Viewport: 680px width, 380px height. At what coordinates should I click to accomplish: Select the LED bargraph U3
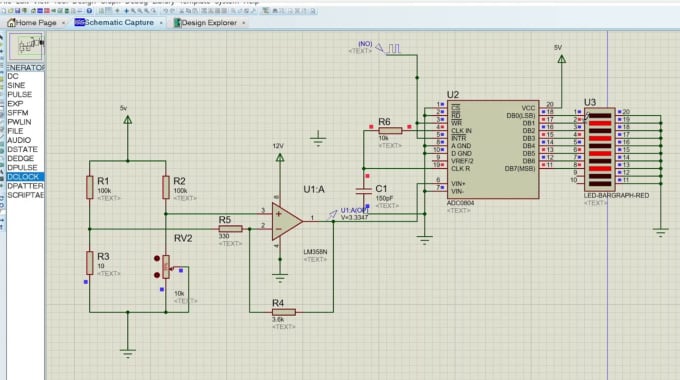(600, 149)
